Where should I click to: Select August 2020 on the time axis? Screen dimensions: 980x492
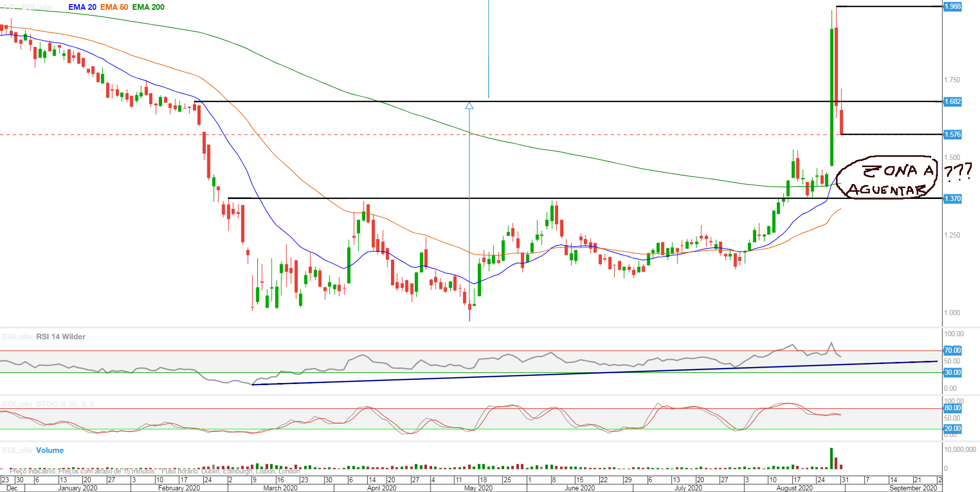point(794,488)
